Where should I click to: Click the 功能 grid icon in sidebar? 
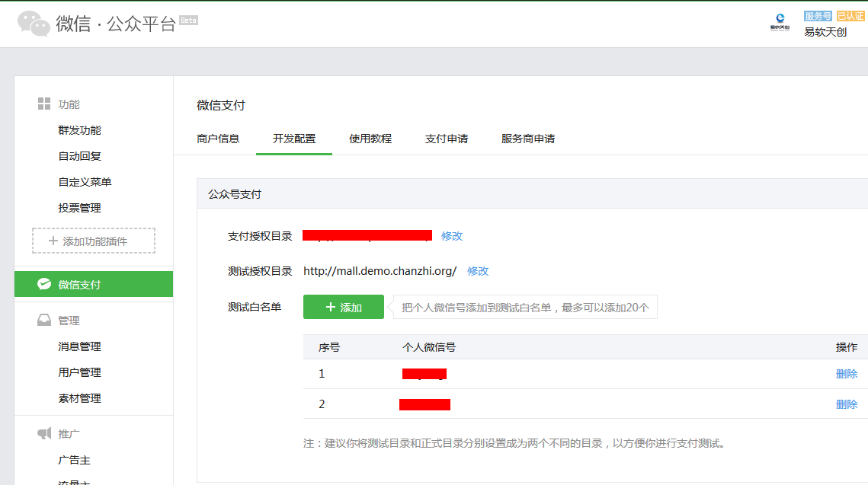[x=43, y=104]
